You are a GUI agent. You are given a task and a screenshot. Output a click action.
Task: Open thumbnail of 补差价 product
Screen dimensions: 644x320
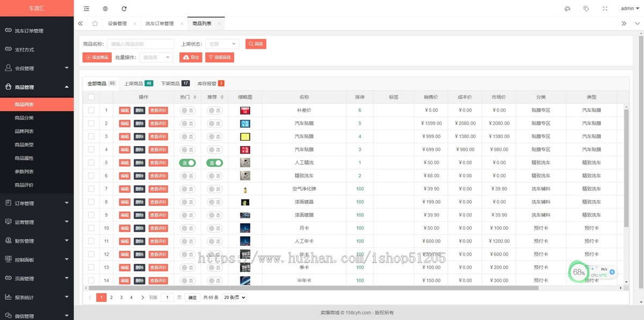pyautogui.click(x=245, y=110)
